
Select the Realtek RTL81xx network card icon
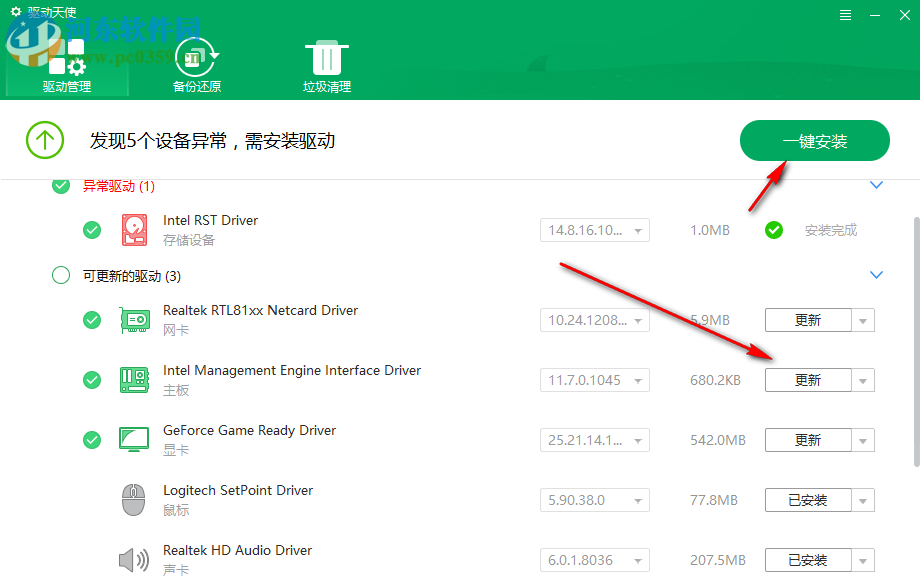point(134,319)
